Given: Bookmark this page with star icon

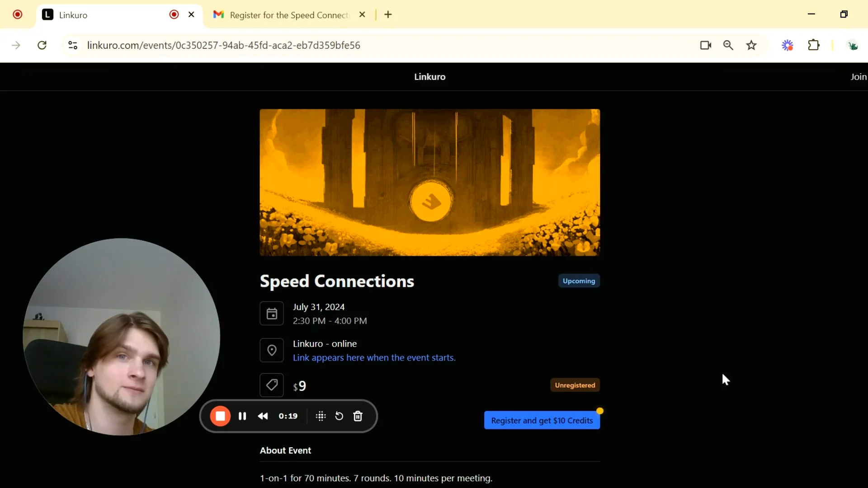Looking at the screenshot, I should [x=751, y=45].
